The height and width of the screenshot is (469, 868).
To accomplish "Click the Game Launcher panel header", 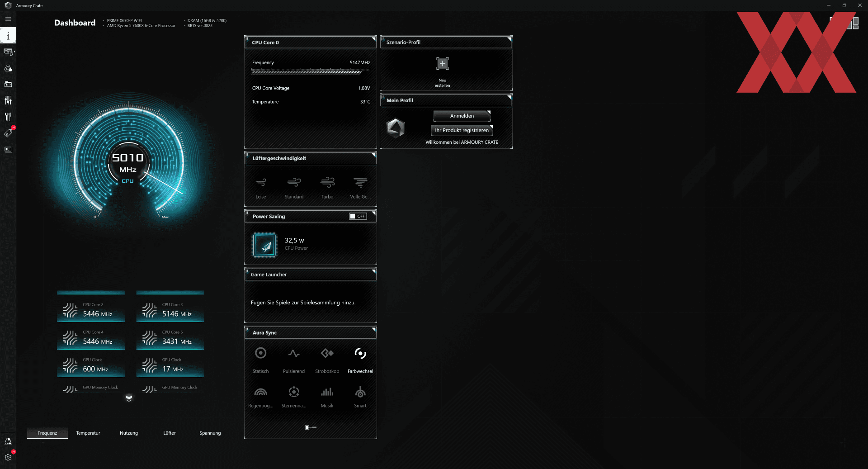I will (x=311, y=275).
